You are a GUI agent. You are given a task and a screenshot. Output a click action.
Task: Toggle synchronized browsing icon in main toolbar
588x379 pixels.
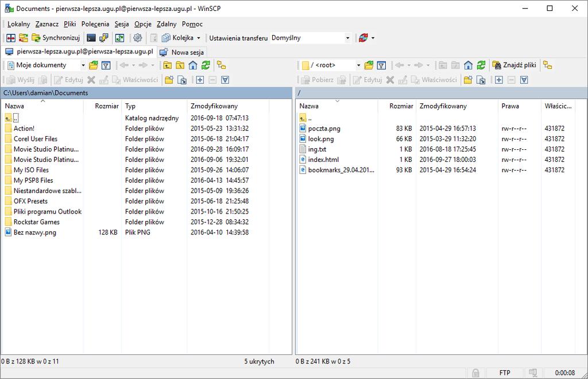[x=23, y=38]
